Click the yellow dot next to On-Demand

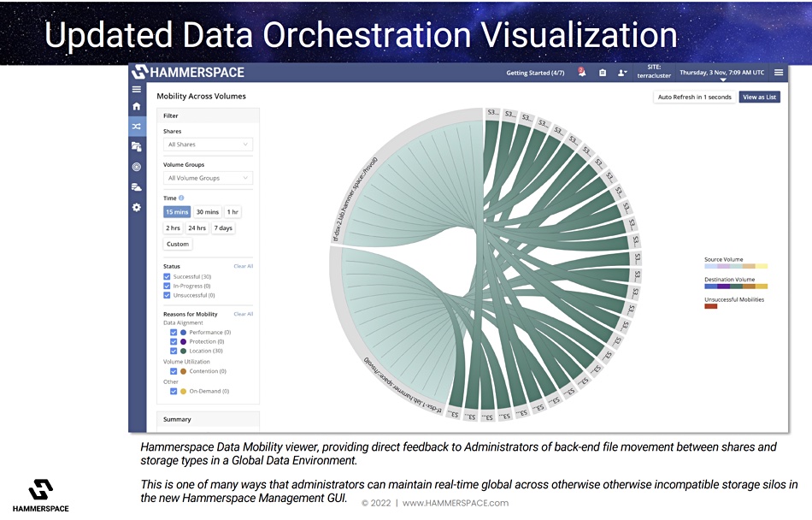coord(183,392)
